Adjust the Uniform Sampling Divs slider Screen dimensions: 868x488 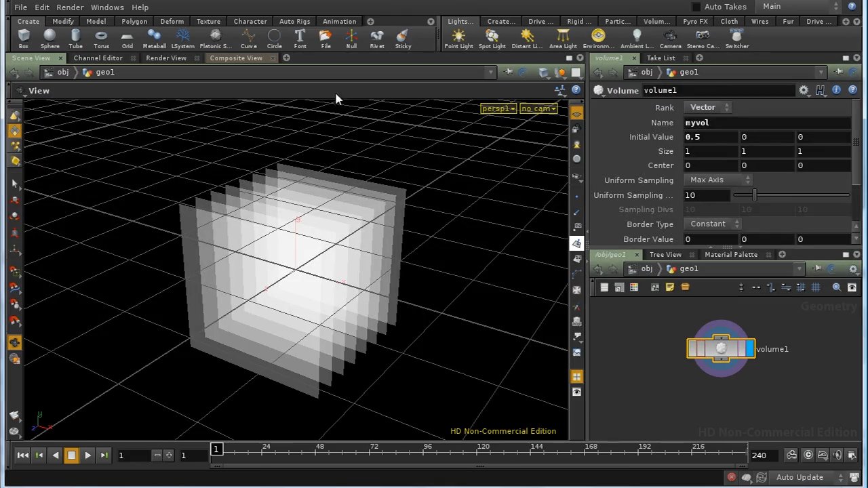point(754,195)
